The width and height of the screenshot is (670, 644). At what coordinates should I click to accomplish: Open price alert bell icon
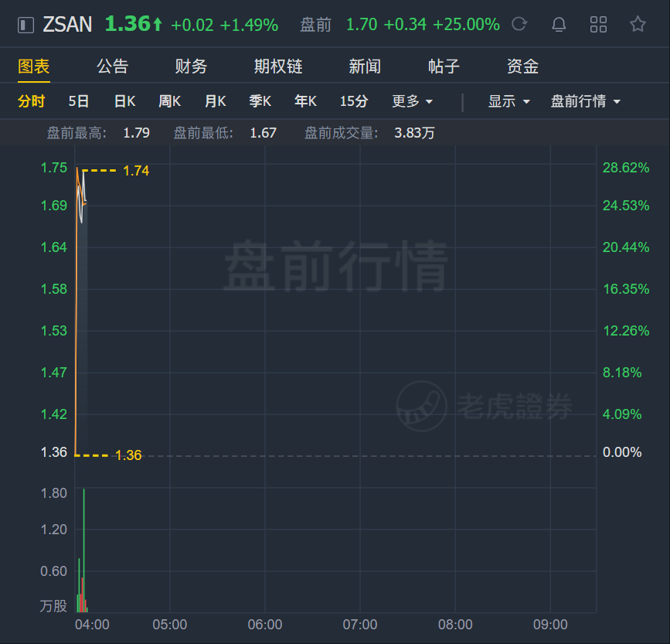point(559,25)
